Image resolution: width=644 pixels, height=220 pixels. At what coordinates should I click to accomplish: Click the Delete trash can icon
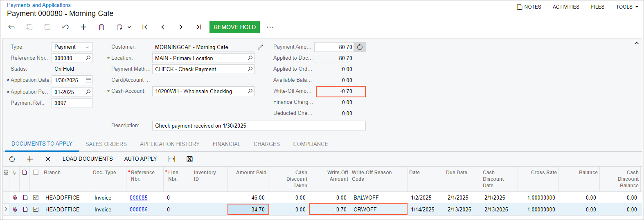click(101, 27)
